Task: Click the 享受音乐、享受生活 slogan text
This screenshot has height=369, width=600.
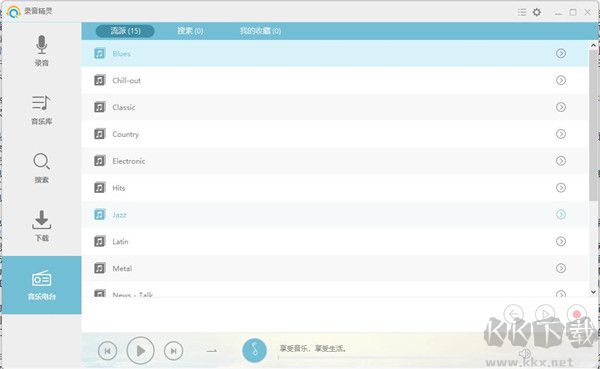Action: 313,349
